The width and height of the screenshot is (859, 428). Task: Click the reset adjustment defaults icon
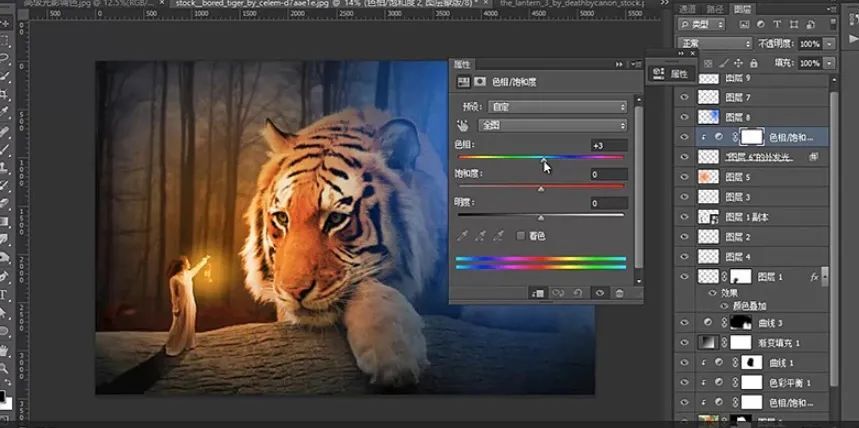[578, 293]
